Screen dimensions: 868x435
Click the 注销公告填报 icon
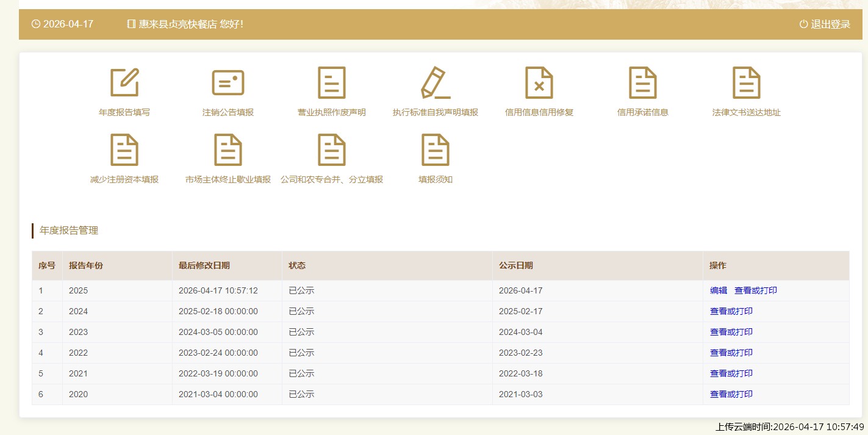[228, 83]
